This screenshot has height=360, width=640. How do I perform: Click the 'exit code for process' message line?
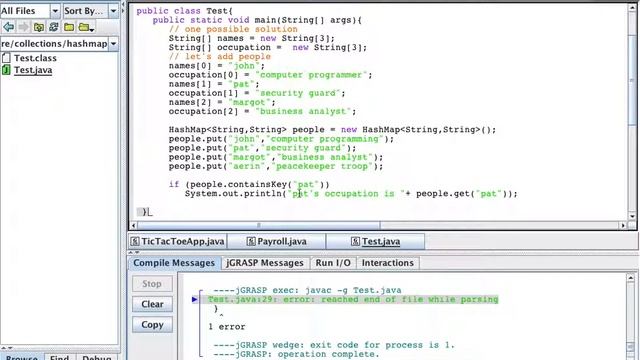pyautogui.click(x=334, y=345)
